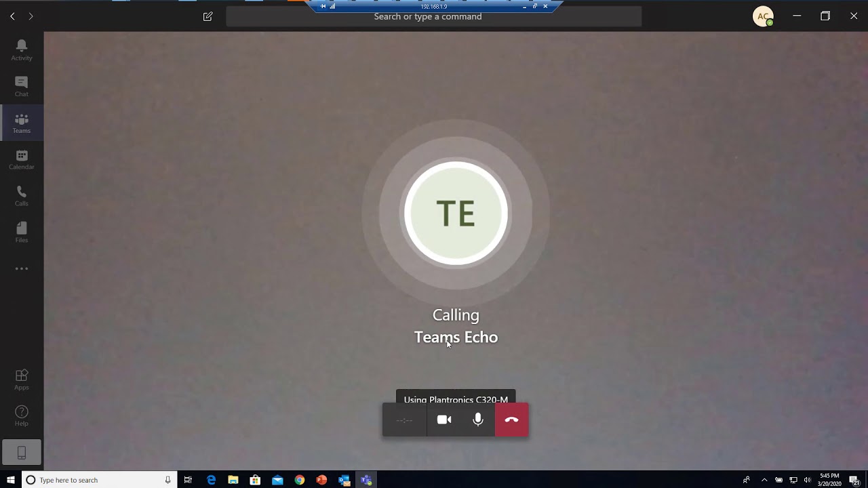Open Task View on the taskbar
The image size is (868, 488).
click(188, 480)
